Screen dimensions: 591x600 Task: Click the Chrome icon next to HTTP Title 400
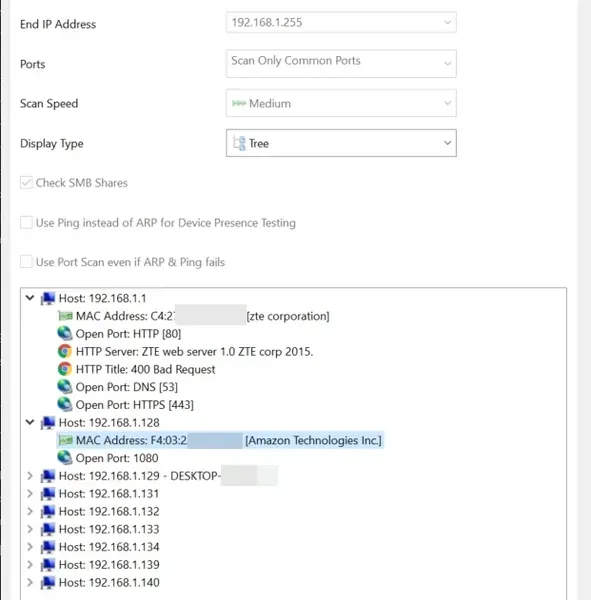[65, 369]
